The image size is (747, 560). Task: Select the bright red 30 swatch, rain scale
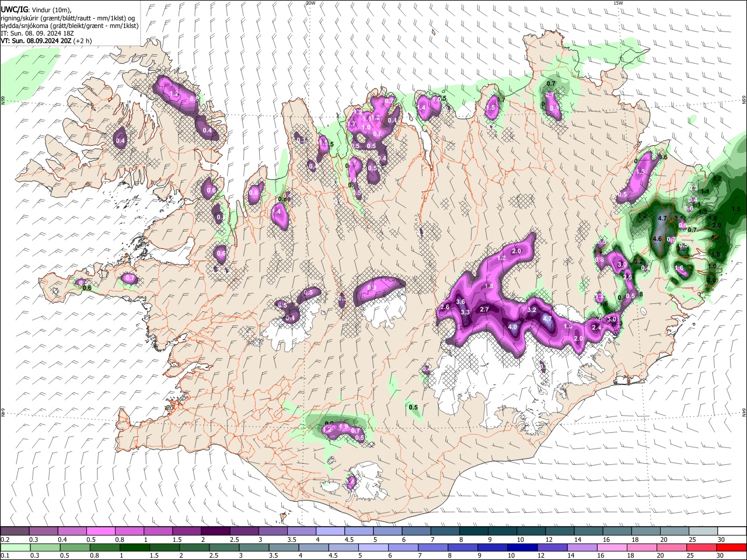pos(731,547)
